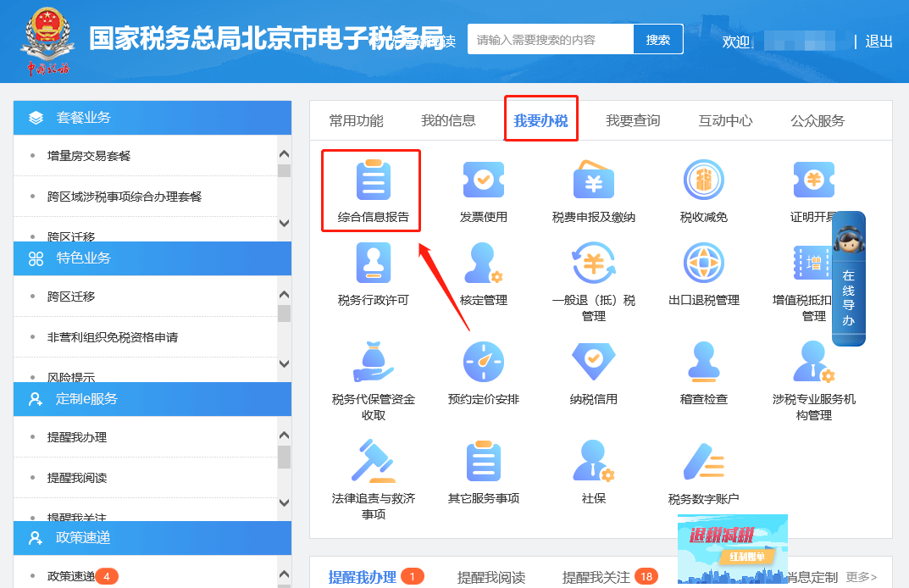The width and height of the screenshot is (909, 588).
Task: Open 税费申报及缴纳 icon
Action: coord(594,180)
